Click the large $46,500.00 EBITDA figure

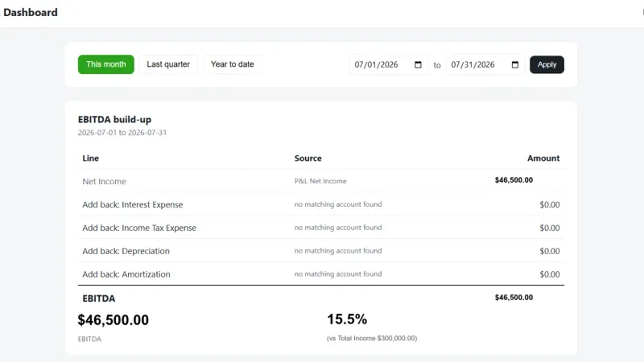pyautogui.click(x=114, y=320)
